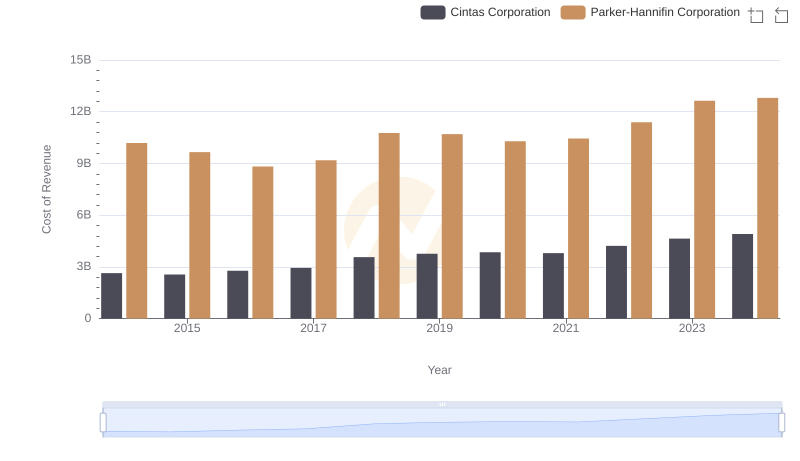The height and width of the screenshot is (461, 800).
Task: Click Parker-Hannifin bar for 2016
Action: [262, 242]
